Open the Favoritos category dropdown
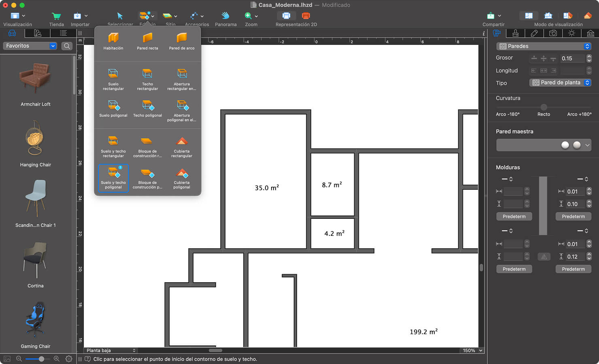This screenshot has width=599, height=364. point(30,46)
